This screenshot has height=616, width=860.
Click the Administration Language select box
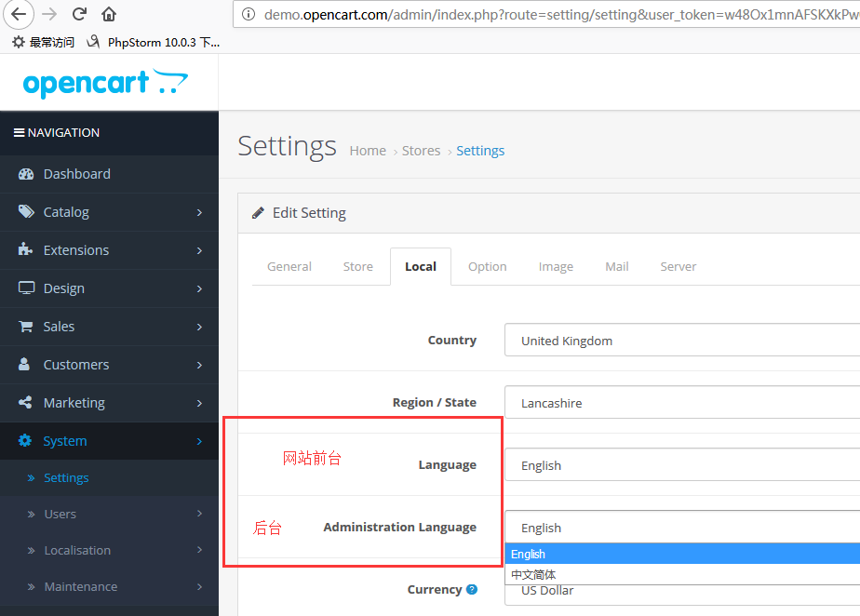[682, 528]
